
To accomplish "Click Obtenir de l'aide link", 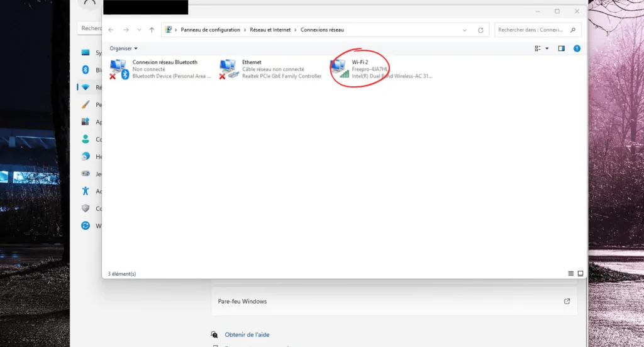I will point(247,334).
